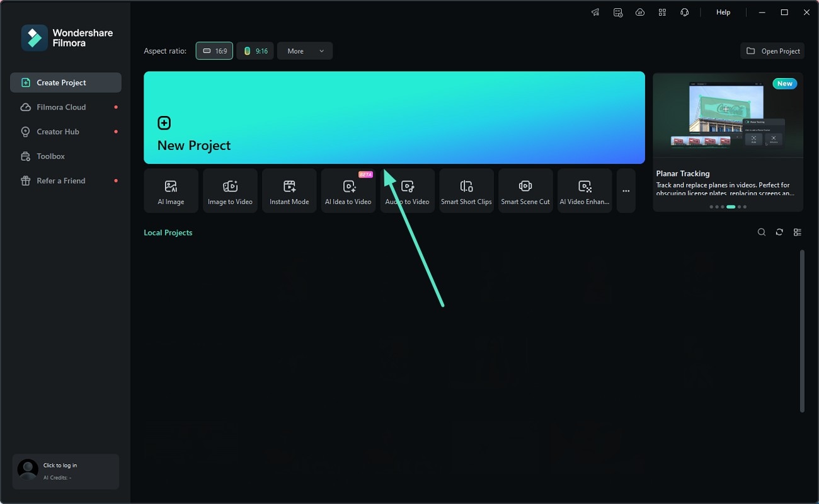Click the Open Project button
Image resolution: width=819 pixels, height=504 pixels.
772,51
